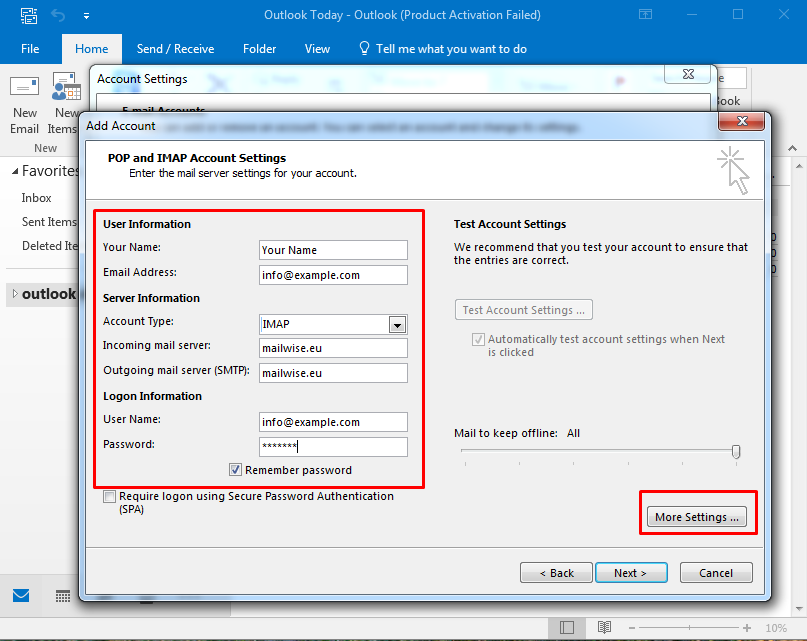Enable Require logon using Secure Password Authentication
The height and width of the screenshot is (641, 807).
click(109, 496)
